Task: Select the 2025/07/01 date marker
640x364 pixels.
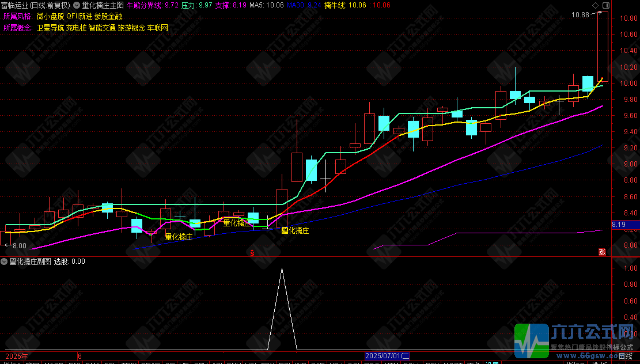Action: point(387,357)
